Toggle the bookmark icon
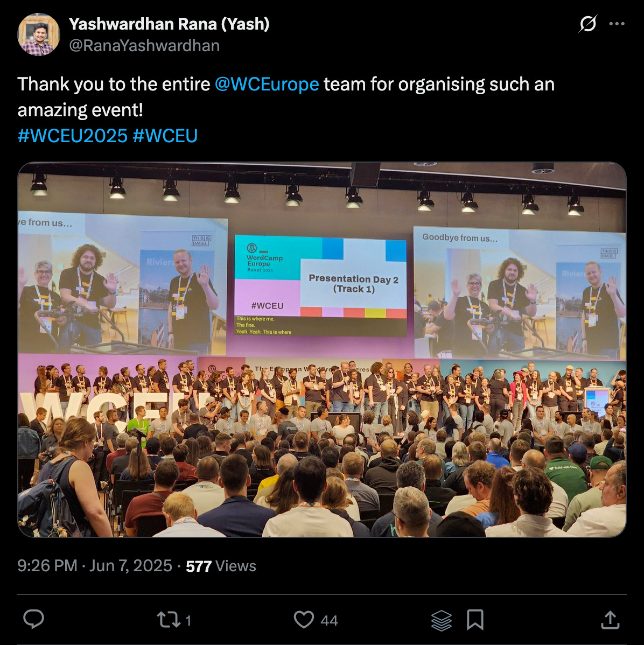 475,620
